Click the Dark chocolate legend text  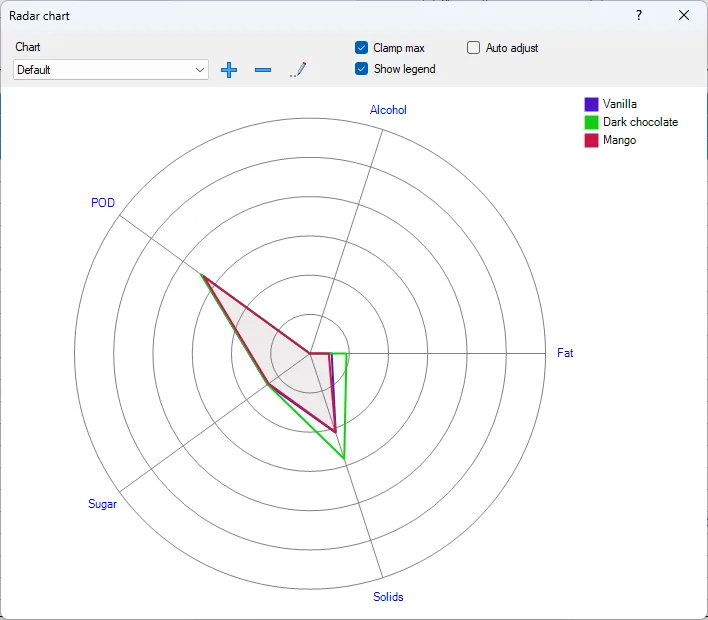pos(640,122)
